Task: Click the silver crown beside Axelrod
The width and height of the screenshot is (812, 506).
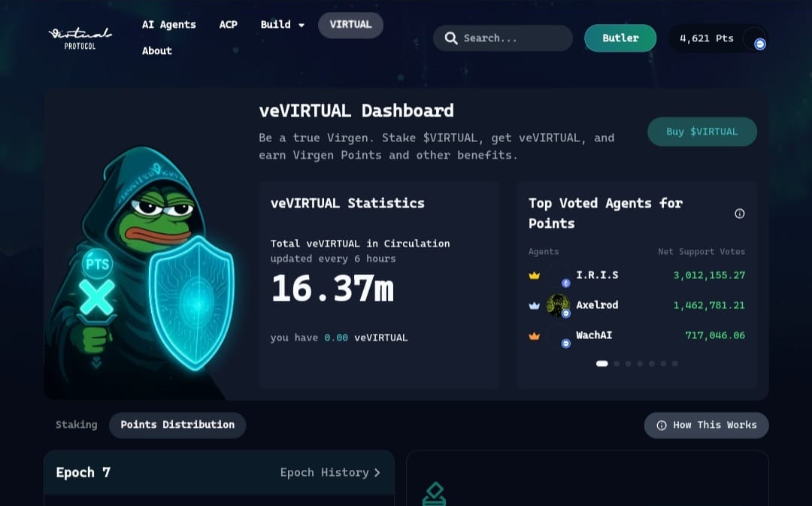Action: point(535,305)
